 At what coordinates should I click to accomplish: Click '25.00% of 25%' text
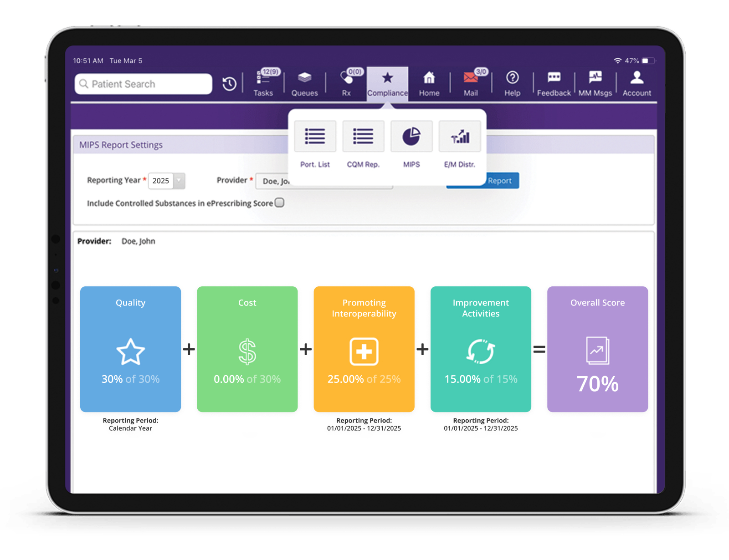click(364, 379)
